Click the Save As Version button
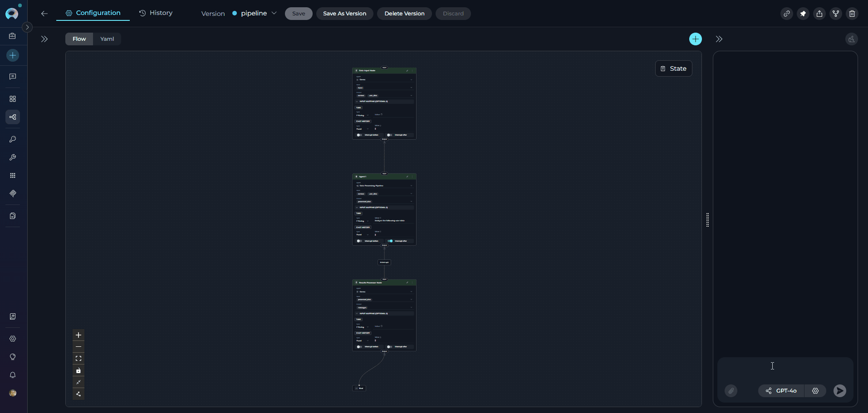This screenshot has width=868, height=413. [x=344, y=14]
